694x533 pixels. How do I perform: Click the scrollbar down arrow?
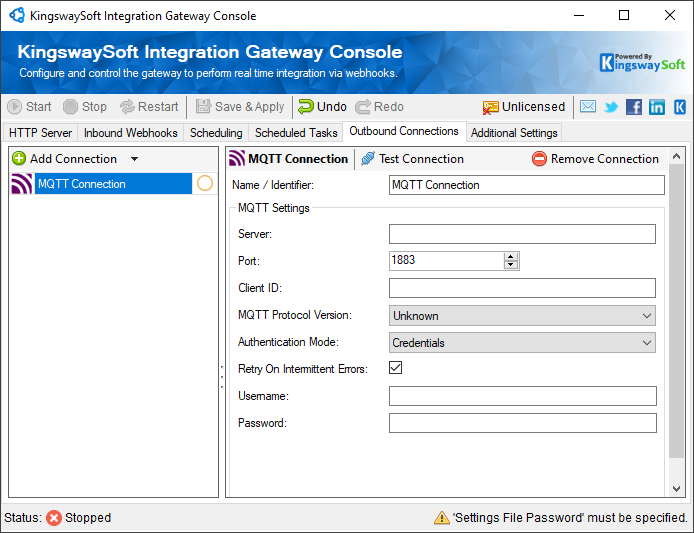click(x=676, y=489)
